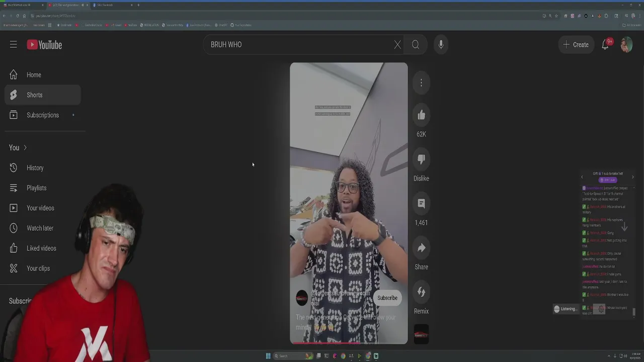Like the Short with 62K likes
The height and width of the screenshot is (362, 644).
tap(421, 115)
